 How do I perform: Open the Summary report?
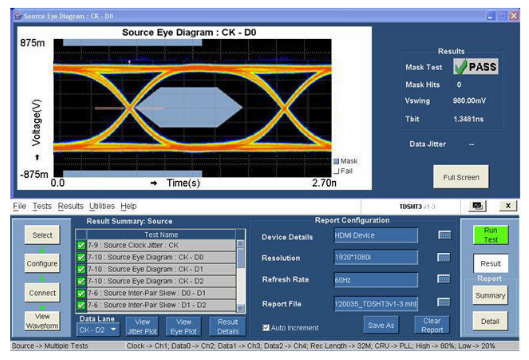tap(490, 295)
